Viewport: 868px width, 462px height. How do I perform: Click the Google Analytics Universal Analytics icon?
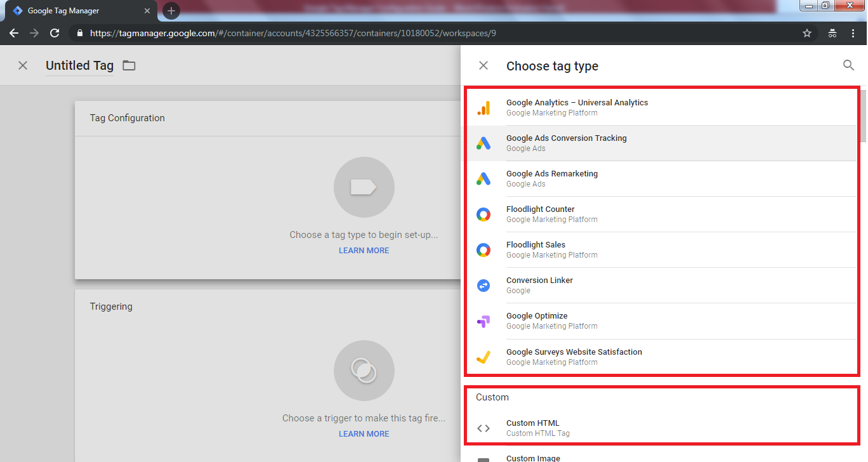[x=483, y=108]
